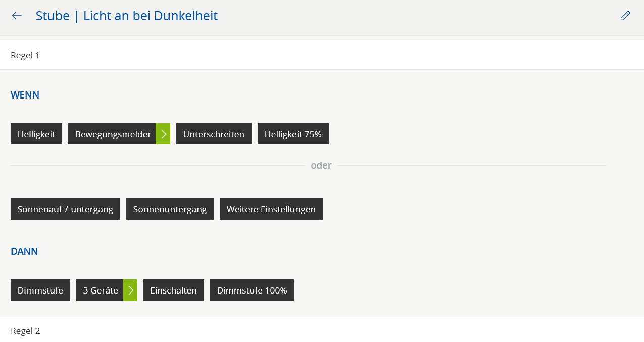644x342 pixels.
Task: Select the Helligkeit condition chip
Action: 36,134
